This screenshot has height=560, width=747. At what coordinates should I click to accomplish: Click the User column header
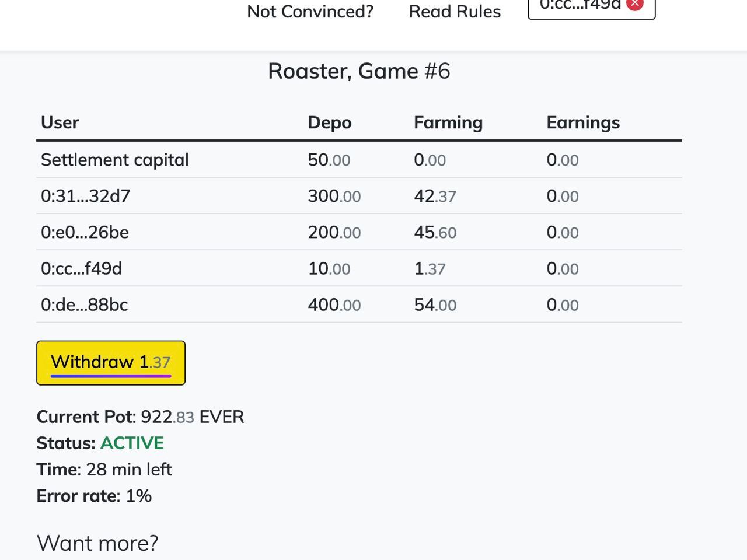pyautogui.click(x=60, y=123)
